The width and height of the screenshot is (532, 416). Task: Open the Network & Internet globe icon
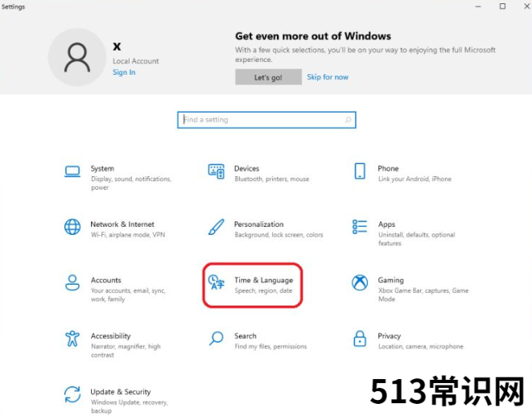(72, 227)
